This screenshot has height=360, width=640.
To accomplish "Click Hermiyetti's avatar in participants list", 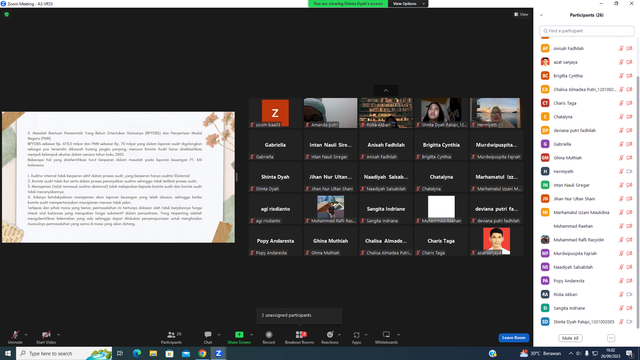I will click(x=545, y=171).
